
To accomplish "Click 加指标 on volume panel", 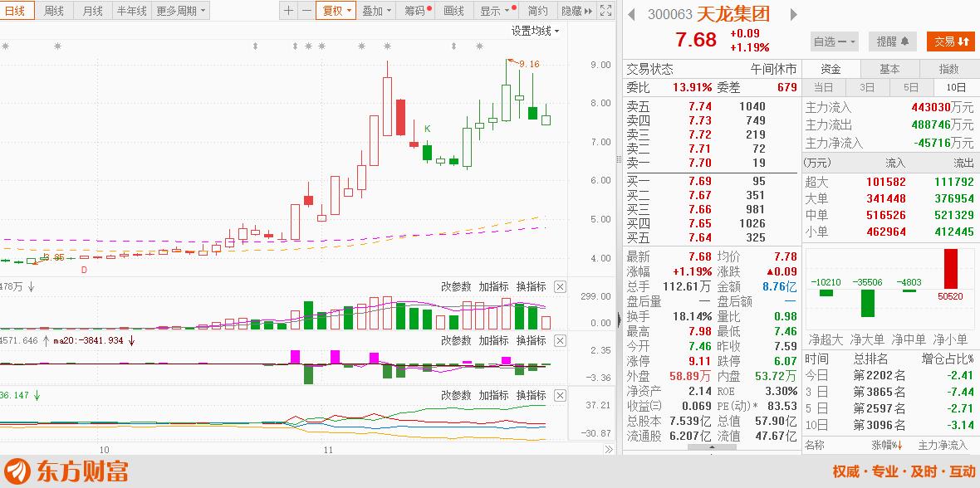I will (493, 287).
